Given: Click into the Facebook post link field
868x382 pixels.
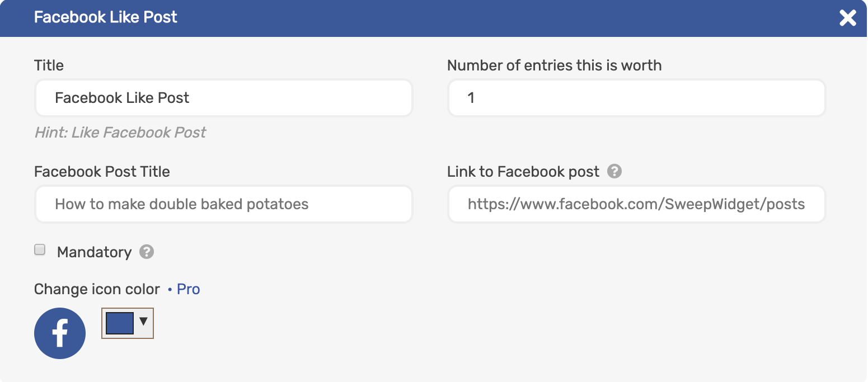Looking at the screenshot, I should 637,204.
